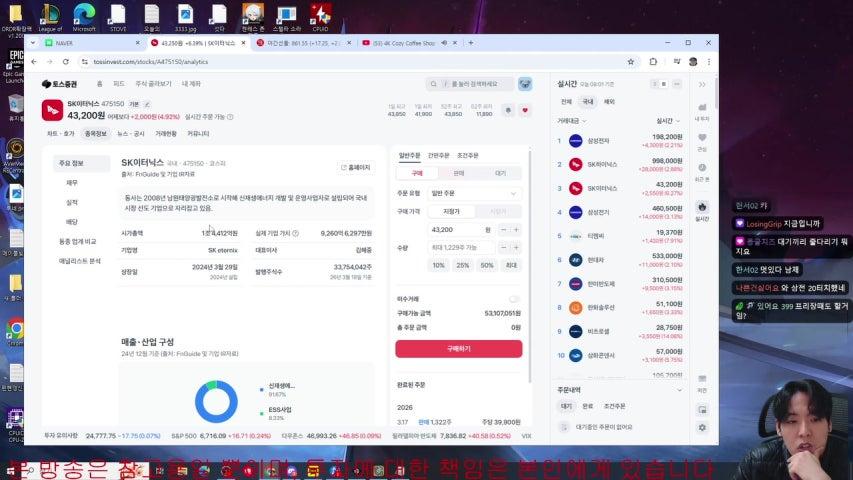The width and height of the screenshot is (853, 480).
Task: Open the 내 투자 sidebar icon
Action: coord(702,111)
